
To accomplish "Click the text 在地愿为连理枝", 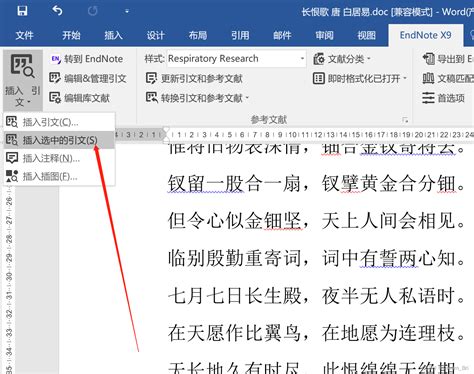I will [x=388, y=333].
